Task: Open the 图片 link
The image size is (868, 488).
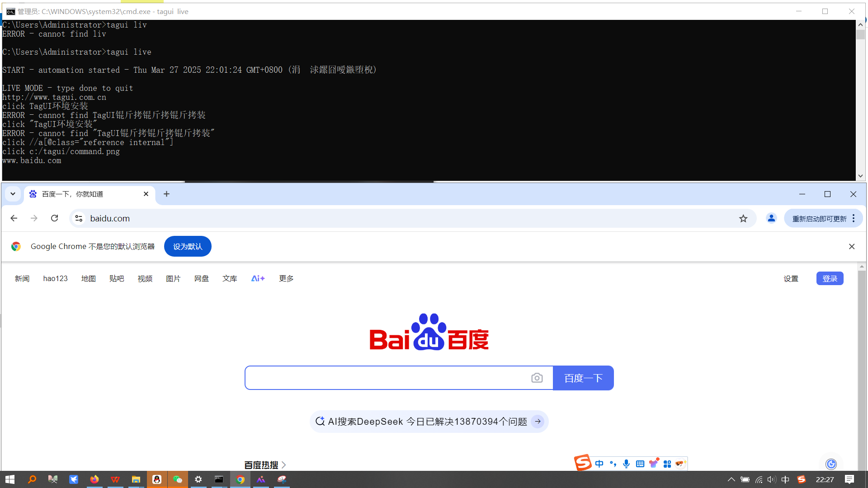Action: click(173, 278)
